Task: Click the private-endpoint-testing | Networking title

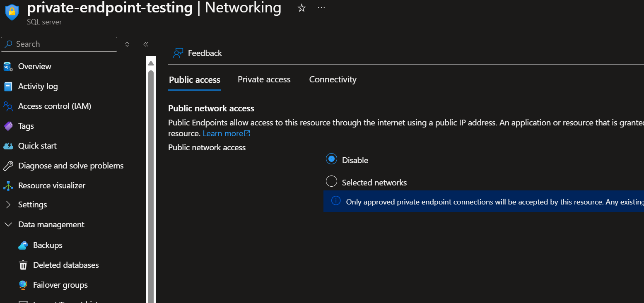Action: pos(154,8)
